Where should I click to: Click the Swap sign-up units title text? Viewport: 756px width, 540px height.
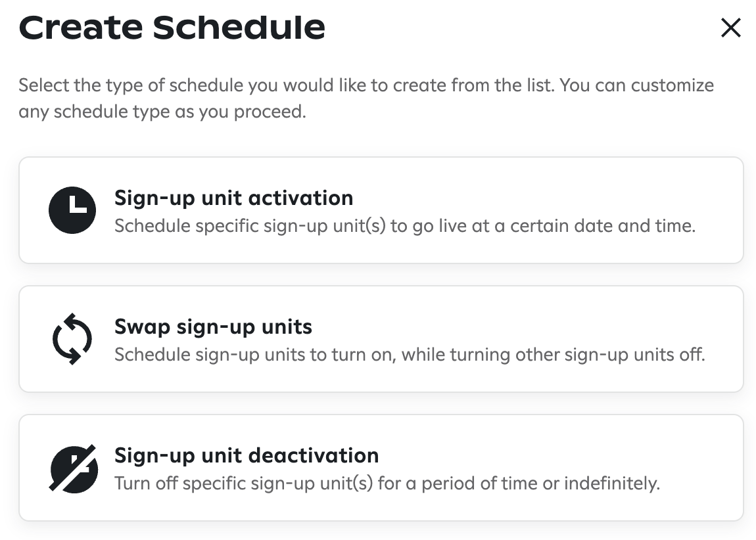click(213, 326)
